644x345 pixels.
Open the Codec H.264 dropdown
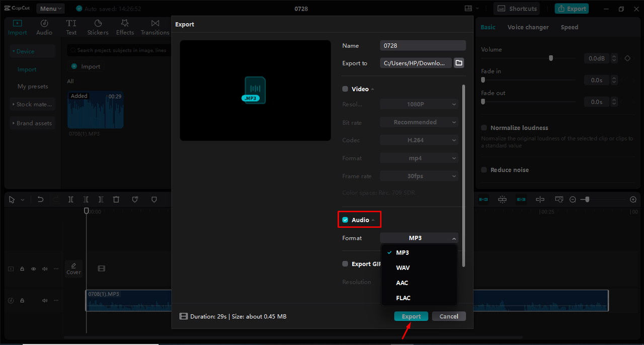tap(419, 140)
